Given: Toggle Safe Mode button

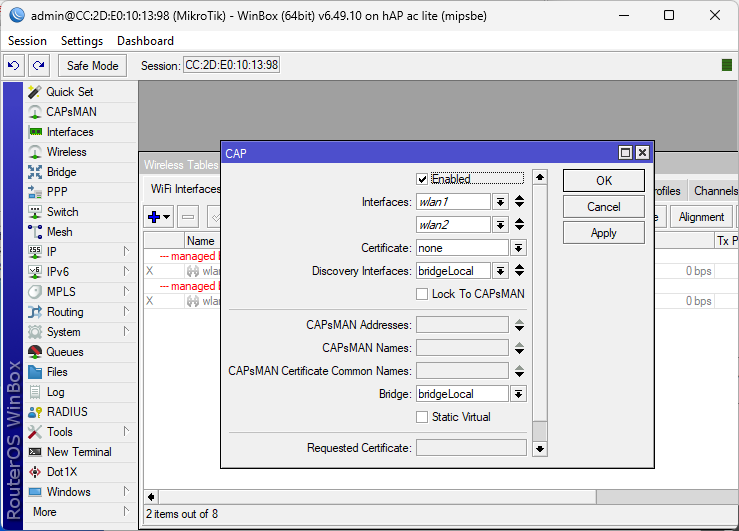Looking at the screenshot, I should [92, 65].
